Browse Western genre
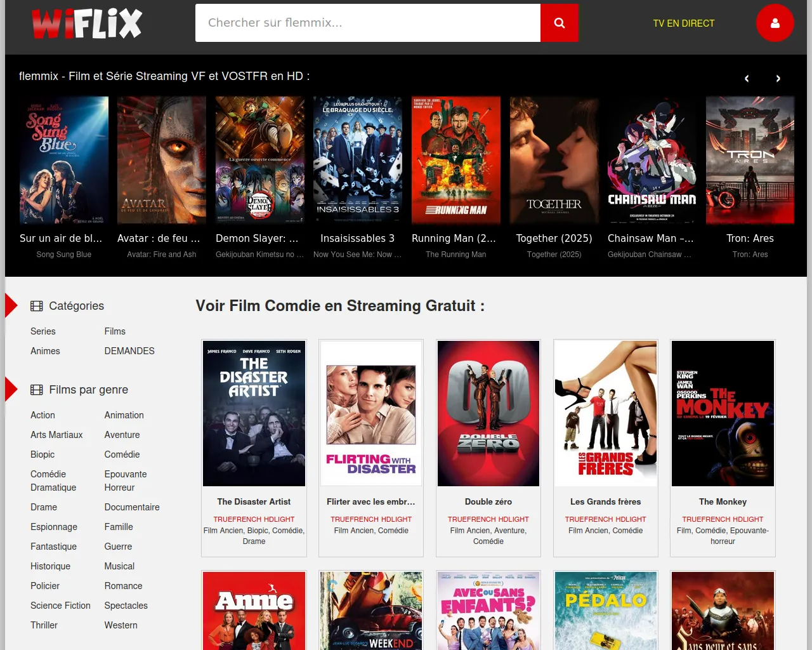Image resolution: width=812 pixels, height=650 pixels. [x=121, y=625]
